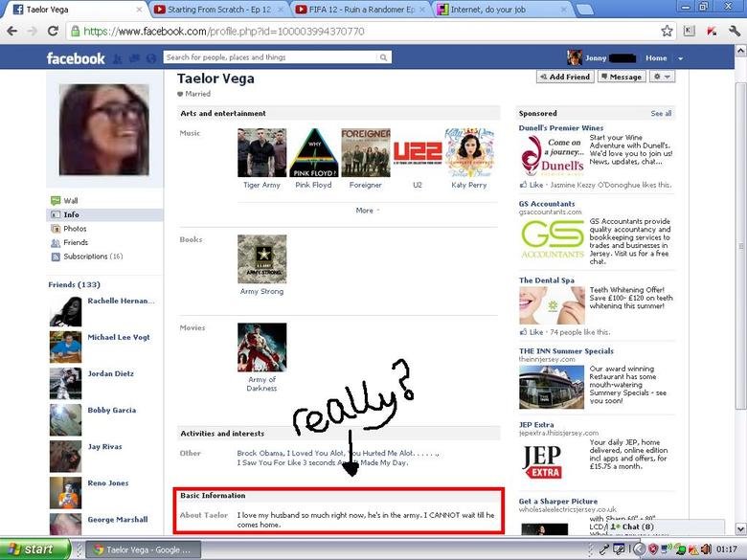
Task: Open account dropdown arrow next to Home
Action: pos(680,58)
